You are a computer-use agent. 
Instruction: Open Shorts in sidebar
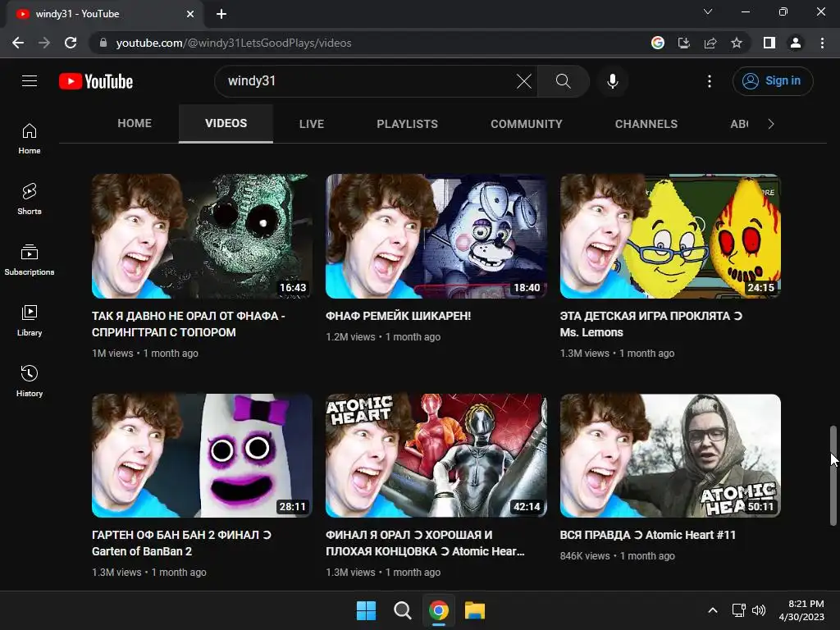pos(30,199)
